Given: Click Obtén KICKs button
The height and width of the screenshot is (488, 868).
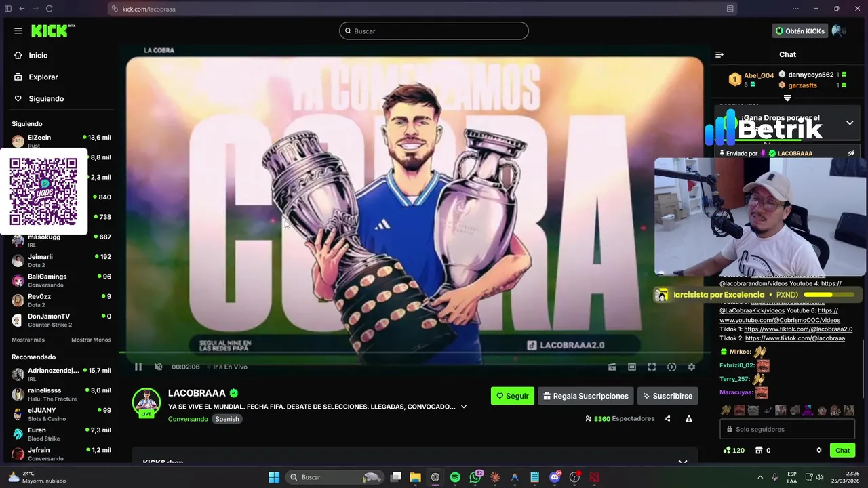Looking at the screenshot, I should click(800, 31).
